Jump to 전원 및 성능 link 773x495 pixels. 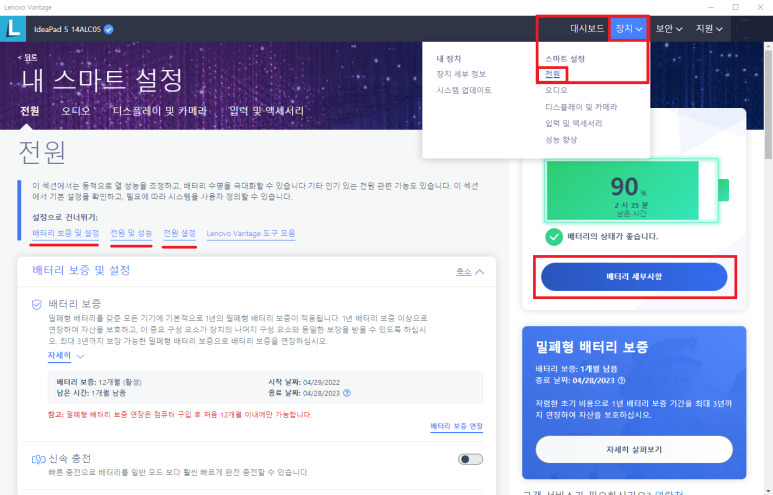click(131, 233)
